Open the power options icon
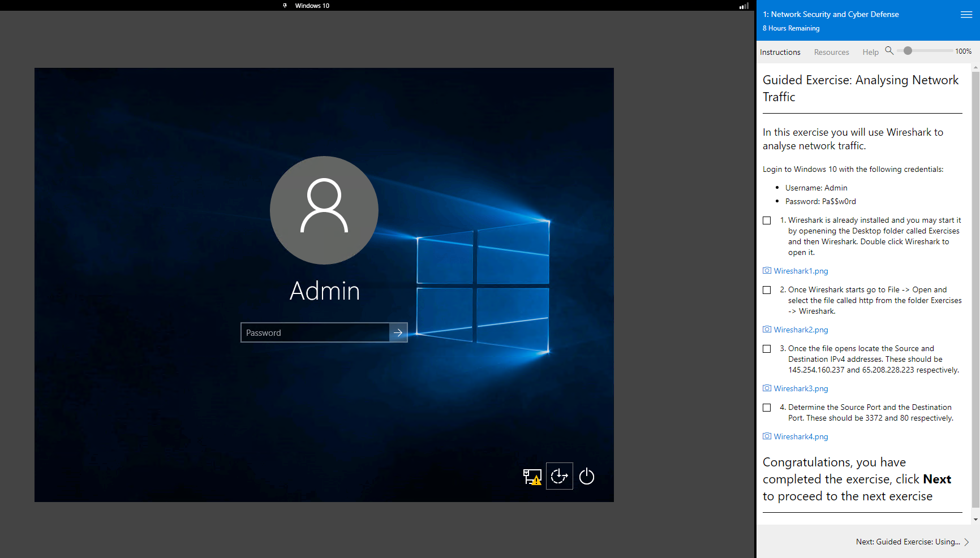This screenshot has height=558, width=980. pyautogui.click(x=587, y=476)
